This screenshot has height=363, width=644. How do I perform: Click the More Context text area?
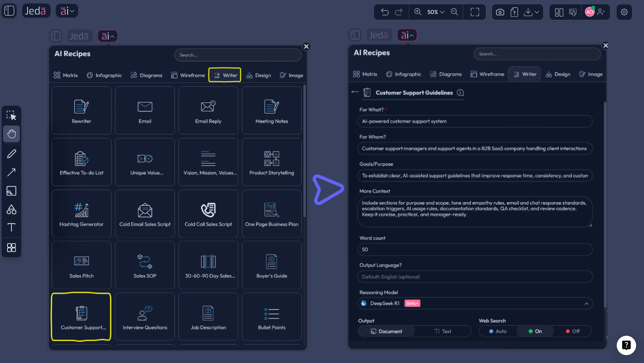pos(475,212)
